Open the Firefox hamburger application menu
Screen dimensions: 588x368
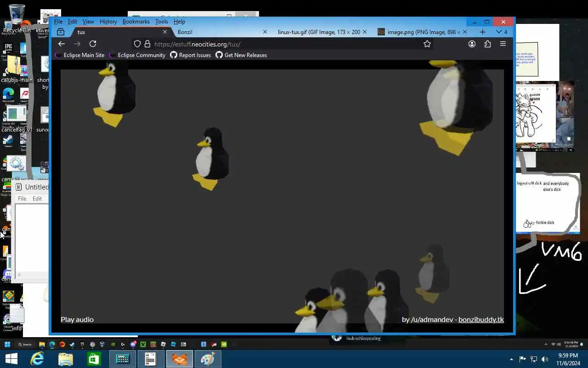(x=503, y=44)
